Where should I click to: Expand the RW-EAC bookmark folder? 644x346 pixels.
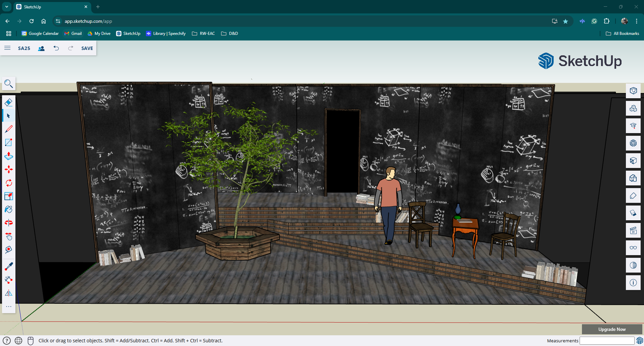pos(203,34)
